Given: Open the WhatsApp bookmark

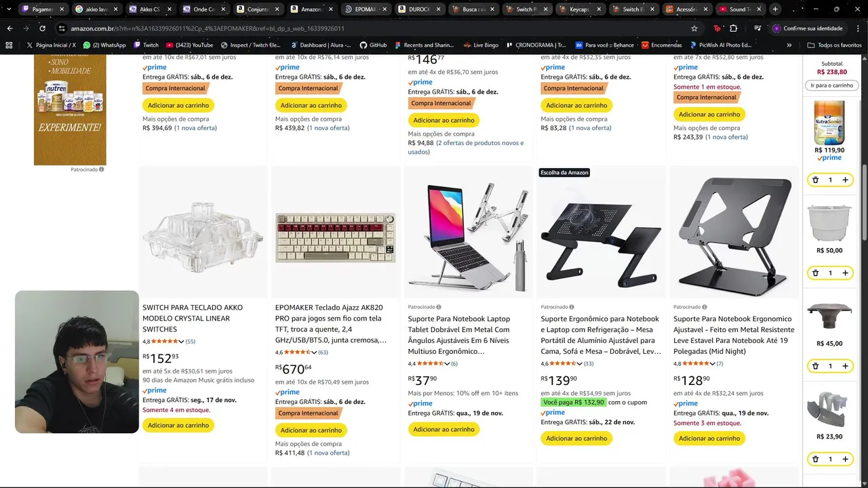Looking at the screenshot, I should [104, 45].
